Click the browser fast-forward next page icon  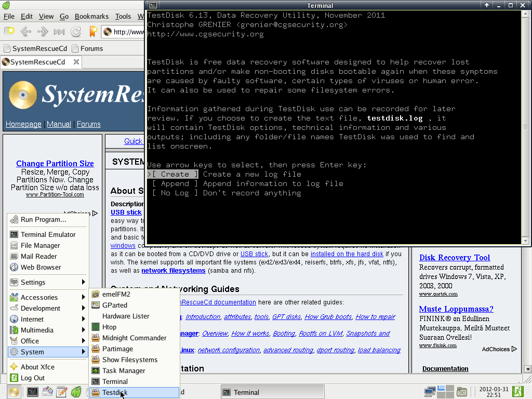click(x=59, y=32)
